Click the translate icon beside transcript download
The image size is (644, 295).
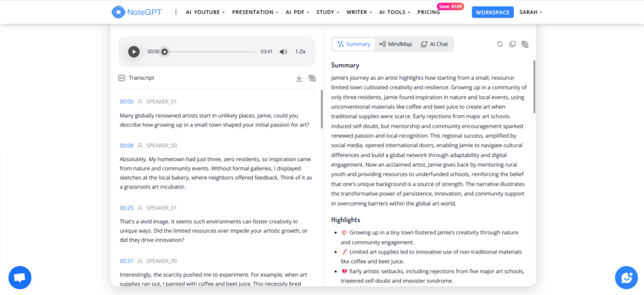311,78
